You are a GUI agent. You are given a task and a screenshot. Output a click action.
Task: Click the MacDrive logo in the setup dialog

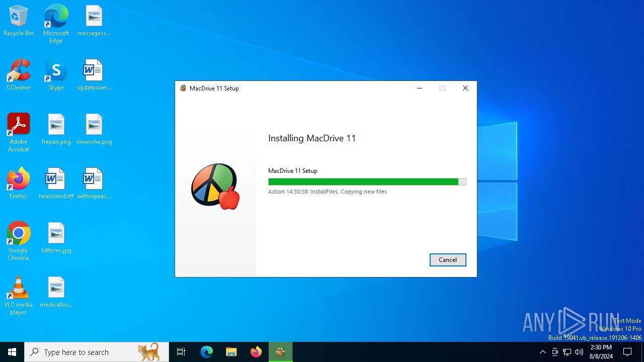coord(215,186)
